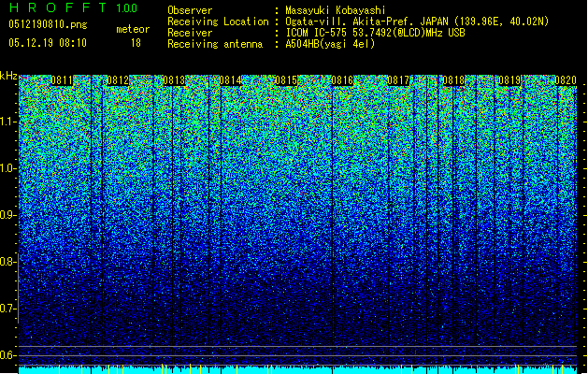588x374 pixels.
Task: Click the 0813 time marker
Action: pyautogui.click(x=174, y=80)
